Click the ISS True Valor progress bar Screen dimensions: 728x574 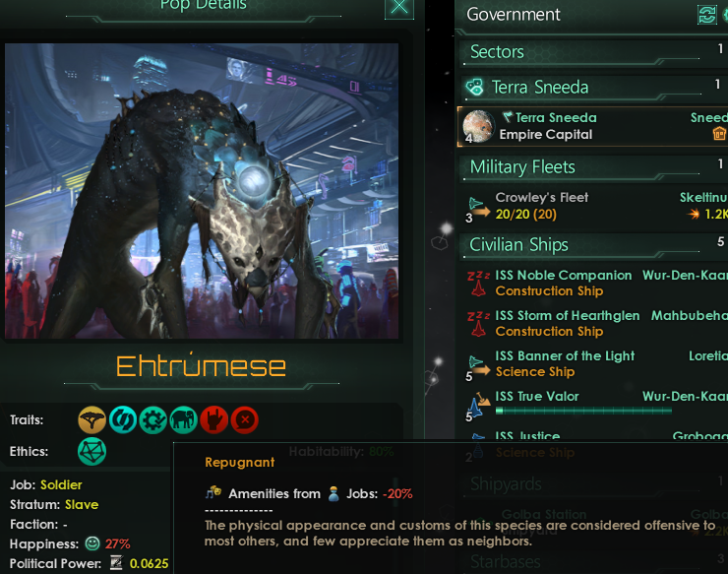tap(583, 411)
